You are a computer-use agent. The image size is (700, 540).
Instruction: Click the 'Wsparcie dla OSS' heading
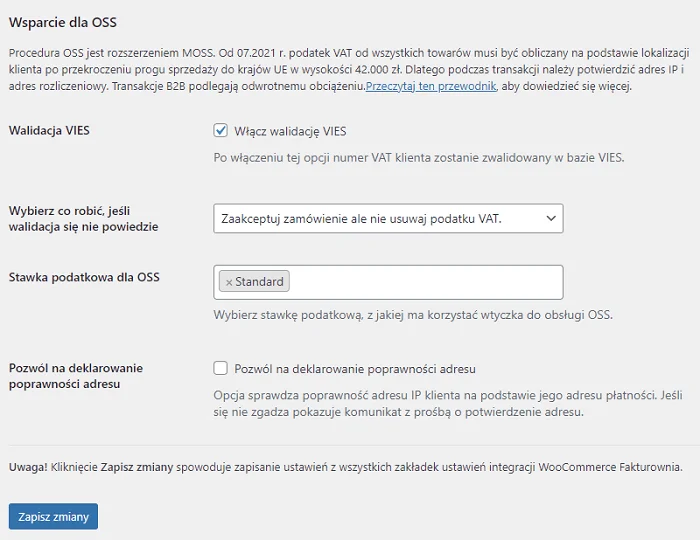click(62, 22)
